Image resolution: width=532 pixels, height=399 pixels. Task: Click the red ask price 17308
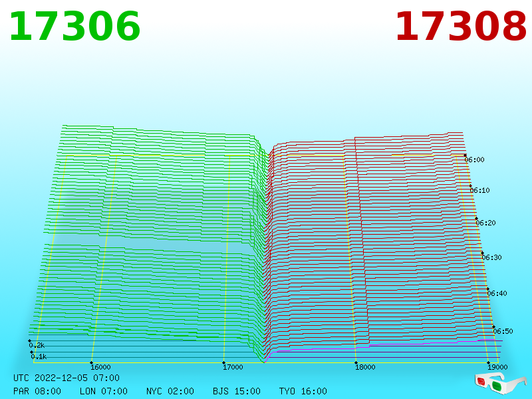pyautogui.click(x=461, y=27)
